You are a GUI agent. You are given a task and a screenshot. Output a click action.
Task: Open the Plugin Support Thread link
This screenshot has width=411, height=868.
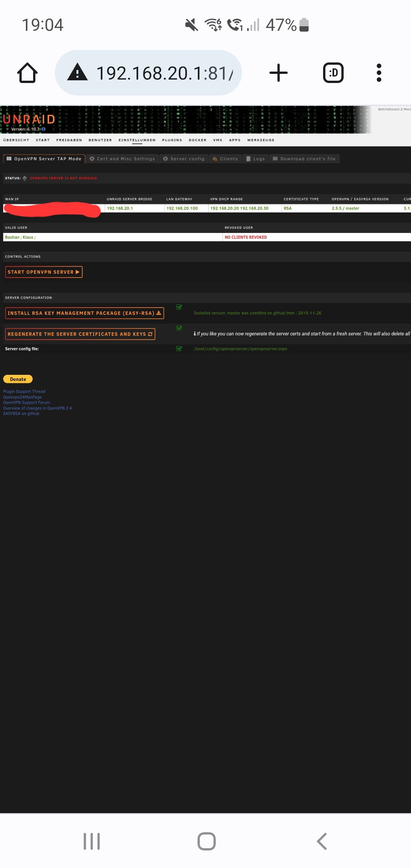[24, 391]
